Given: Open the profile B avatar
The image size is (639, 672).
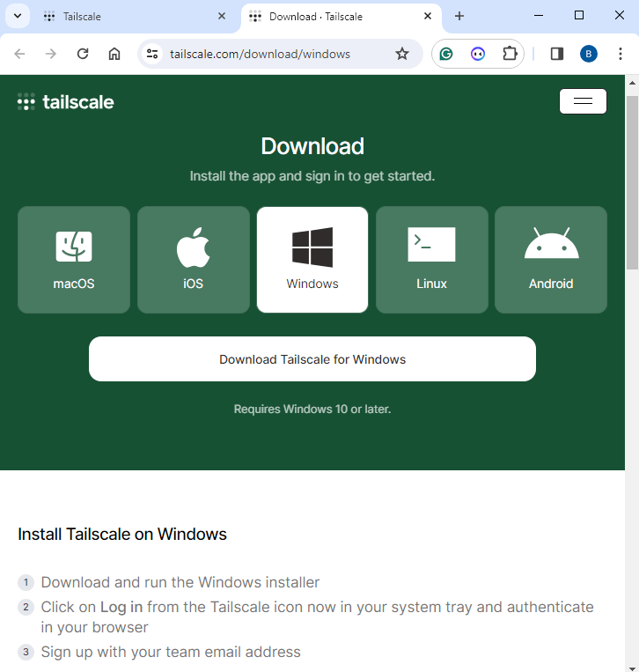Looking at the screenshot, I should tap(589, 54).
